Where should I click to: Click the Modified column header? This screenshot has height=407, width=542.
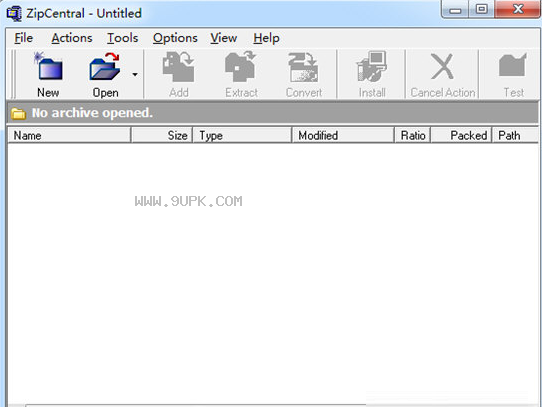343,135
